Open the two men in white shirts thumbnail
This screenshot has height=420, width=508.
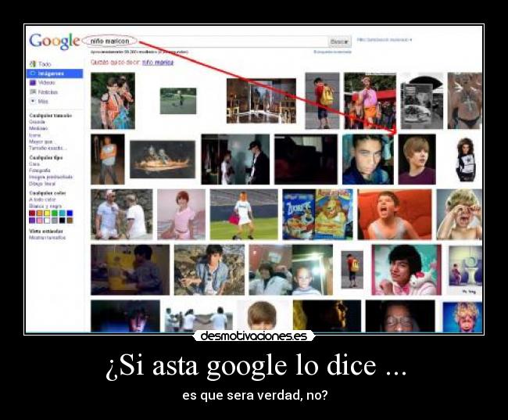[x=121, y=214]
